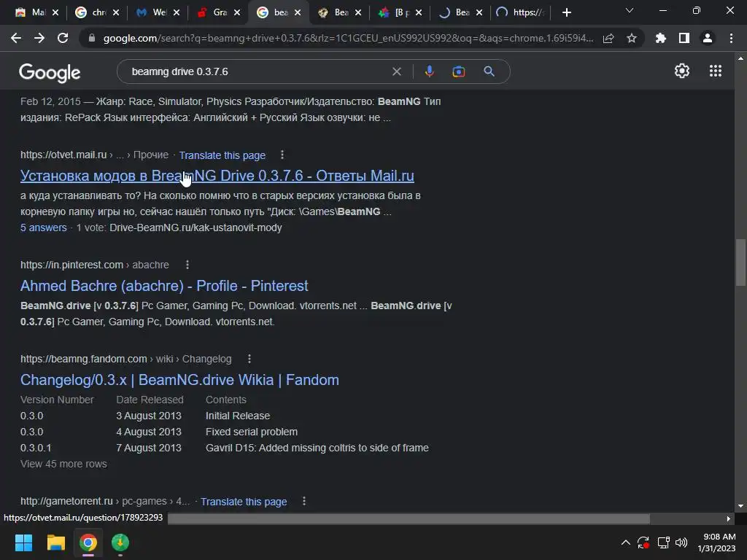This screenshot has width=747, height=560.
Task: Show hidden system tray icons
Action: coord(625,542)
